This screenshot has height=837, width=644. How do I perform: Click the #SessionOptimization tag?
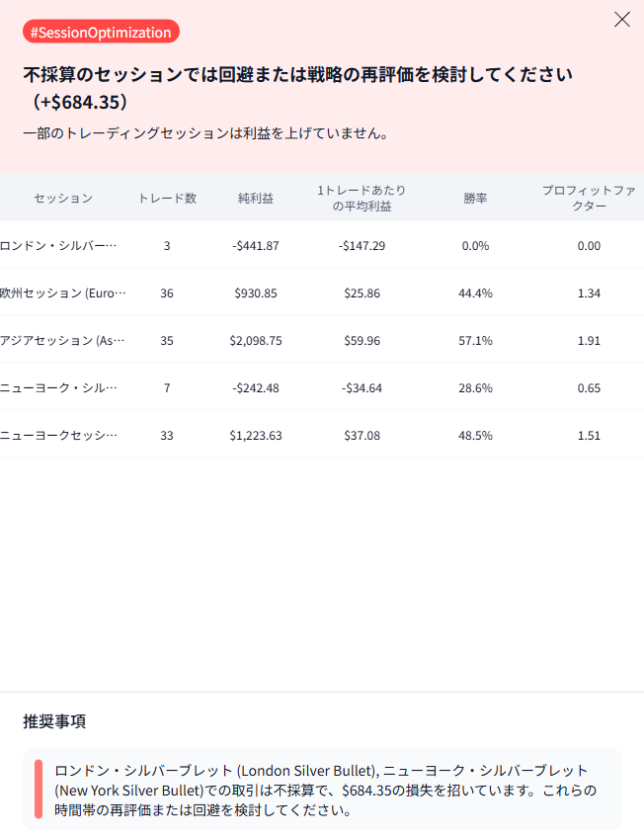101,33
